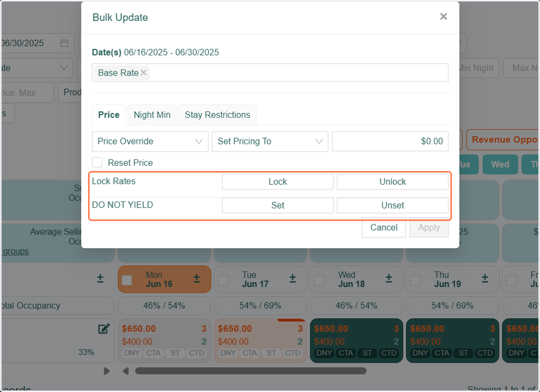
Task: Click DNY badge on Mon Jun 16 card
Action: [132, 353]
